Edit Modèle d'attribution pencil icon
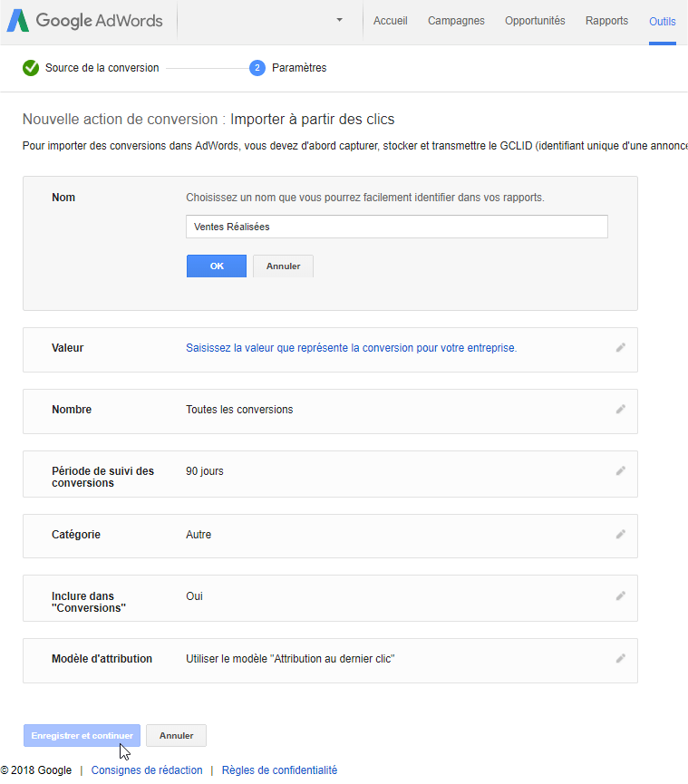688x784 pixels. (621, 658)
